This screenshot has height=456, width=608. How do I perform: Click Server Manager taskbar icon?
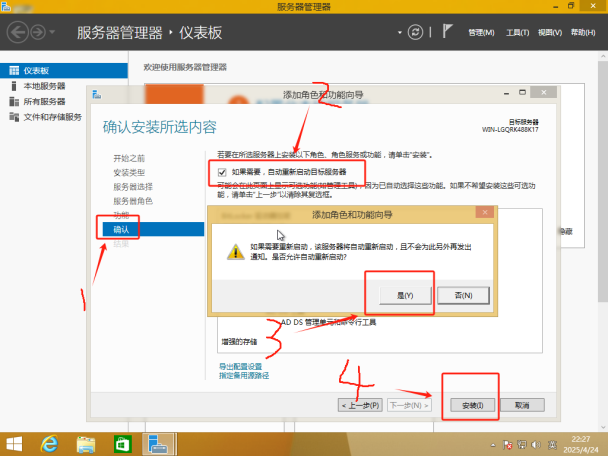(x=159, y=444)
